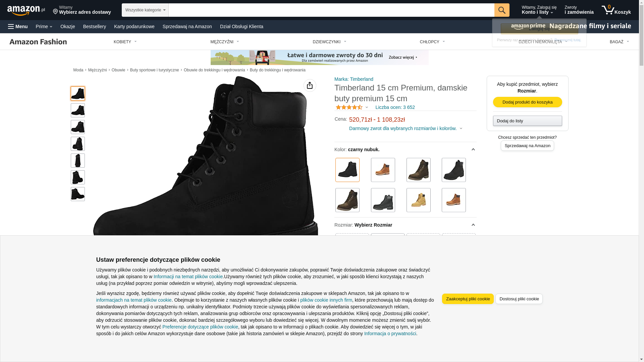Open the shopping cart icon
This screenshot has height=362, width=644.
point(608,10)
